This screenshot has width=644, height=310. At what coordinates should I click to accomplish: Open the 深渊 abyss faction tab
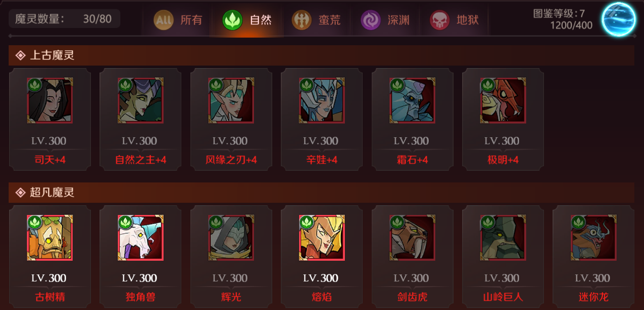pyautogui.click(x=385, y=20)
